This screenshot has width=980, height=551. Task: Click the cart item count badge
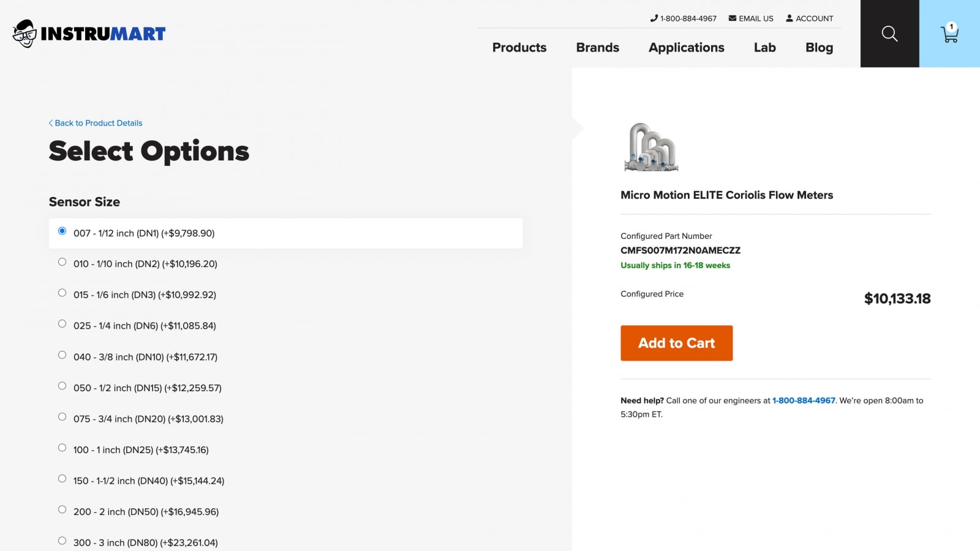click(x=951, y=26)
